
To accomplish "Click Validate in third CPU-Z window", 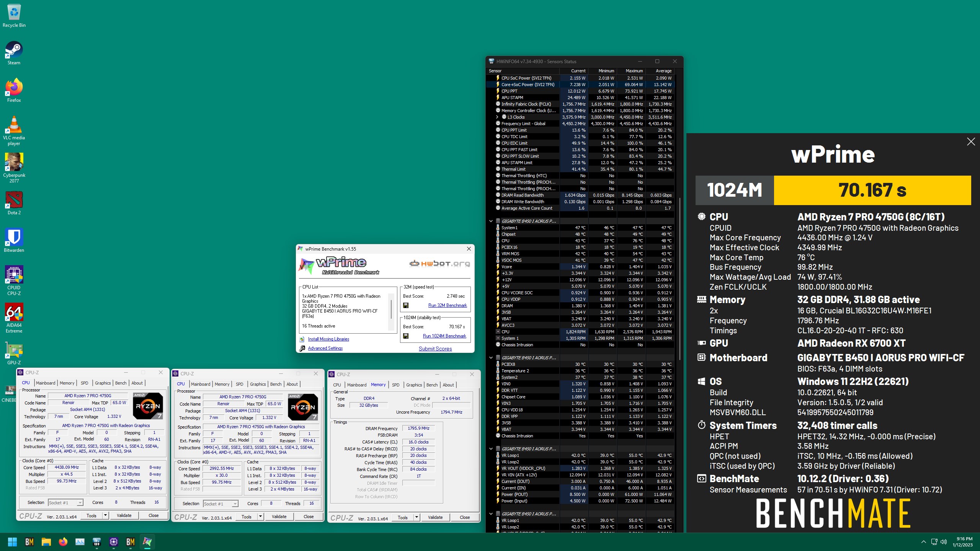I will [435, 517].
